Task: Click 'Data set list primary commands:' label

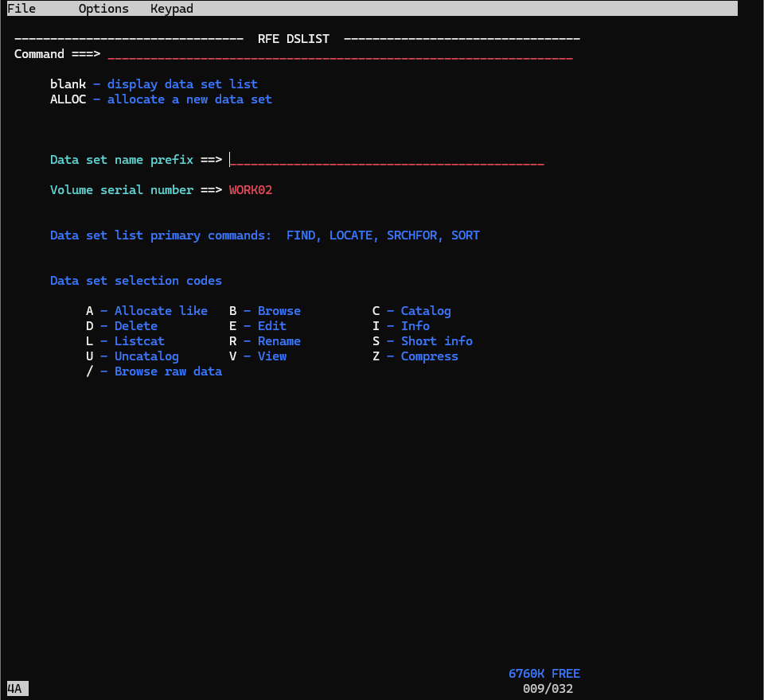Action: click(161, 235)
